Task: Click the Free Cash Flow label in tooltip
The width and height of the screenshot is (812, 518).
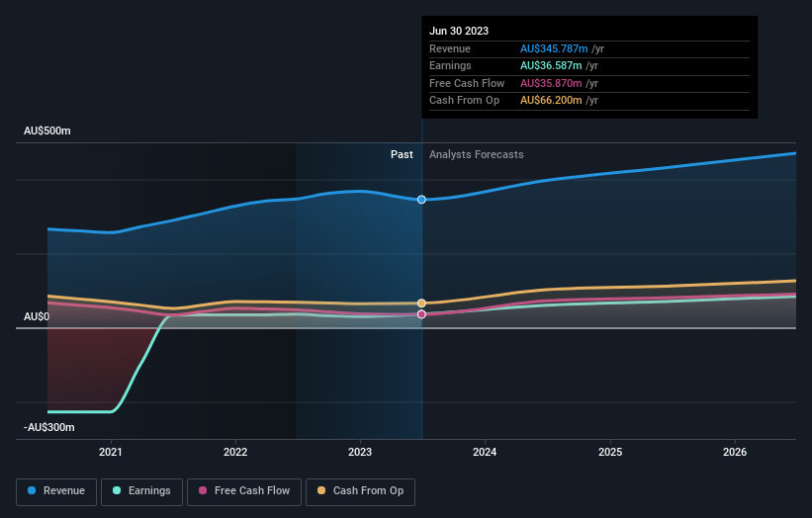Action: [x=467, y=83]
